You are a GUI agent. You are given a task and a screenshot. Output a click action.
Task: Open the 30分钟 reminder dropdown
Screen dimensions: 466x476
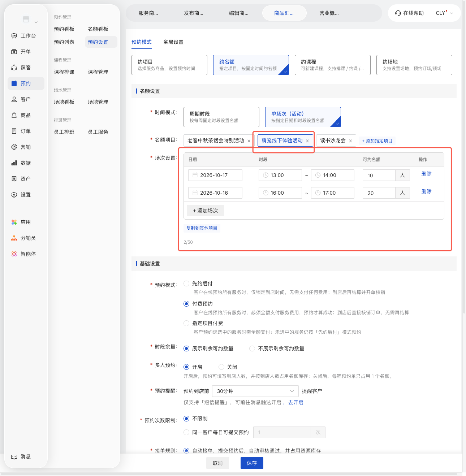[x=255, y=391]
